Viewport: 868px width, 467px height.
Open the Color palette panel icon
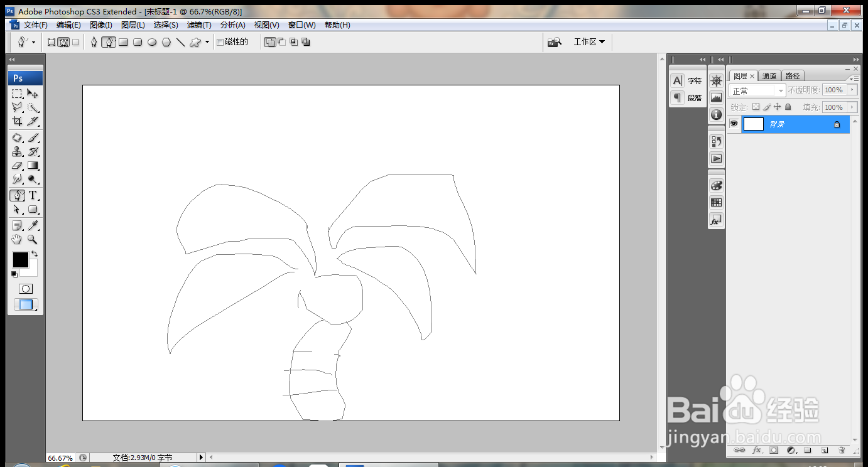coord(716,185)
